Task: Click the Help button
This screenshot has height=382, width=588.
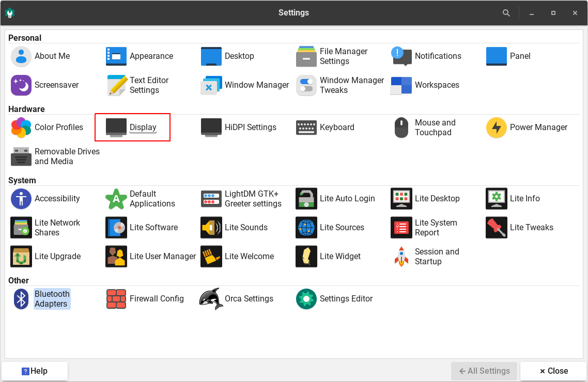Action: [35, 371]
